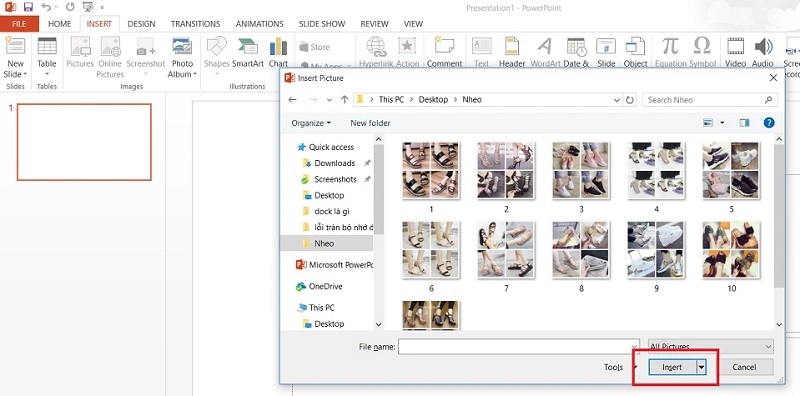Screen dimensions: 800x396
Task: Open Photo Album icon
Action: coord(182,46)
